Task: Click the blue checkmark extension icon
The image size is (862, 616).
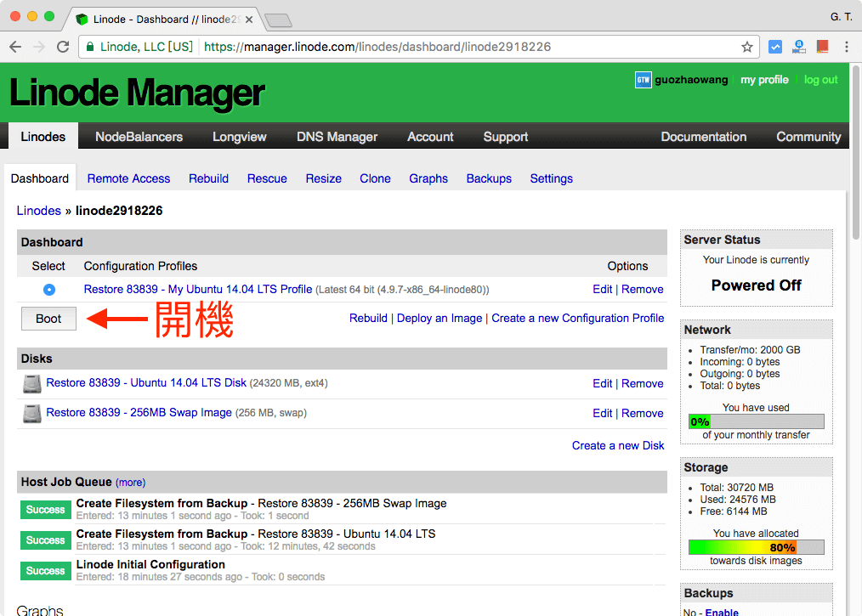Action: (x=775, y=47)
